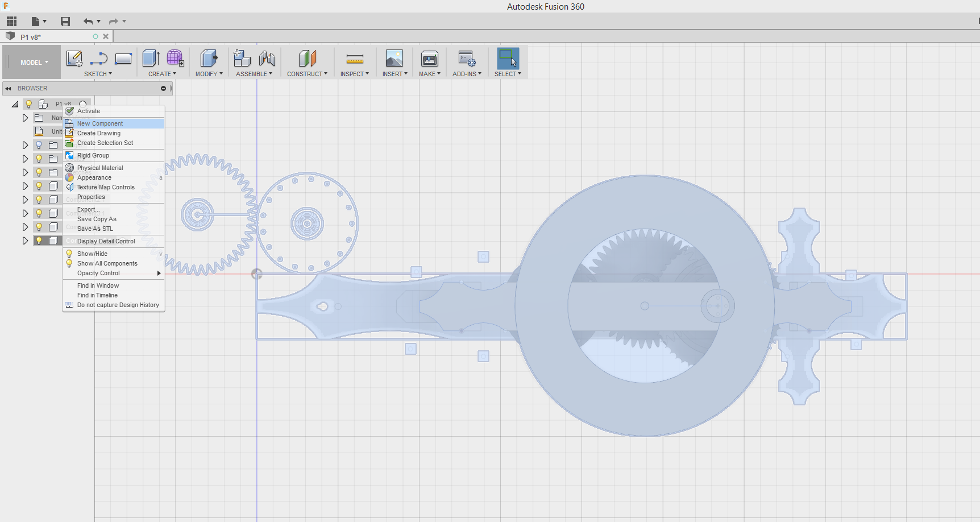Viewport: 980px width, 522px height.
Task: Activate the Measure tool icon
Action: tap(355, 59)
